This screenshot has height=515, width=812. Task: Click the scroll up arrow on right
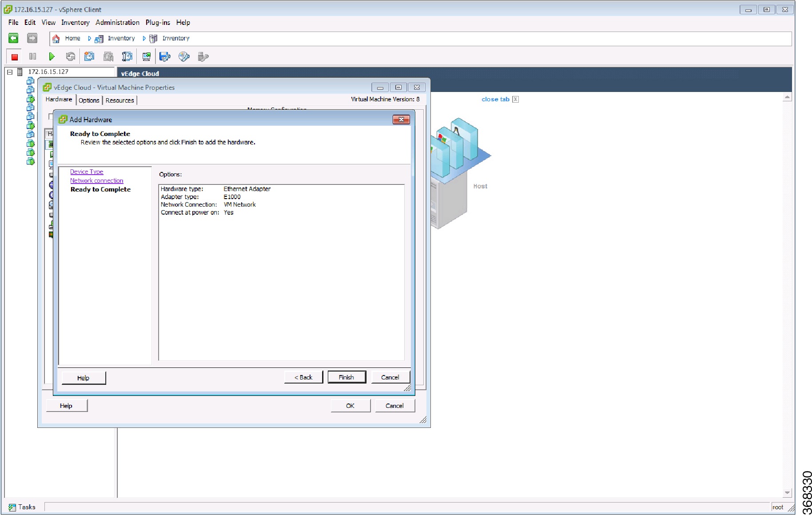[x=787, y=97]
